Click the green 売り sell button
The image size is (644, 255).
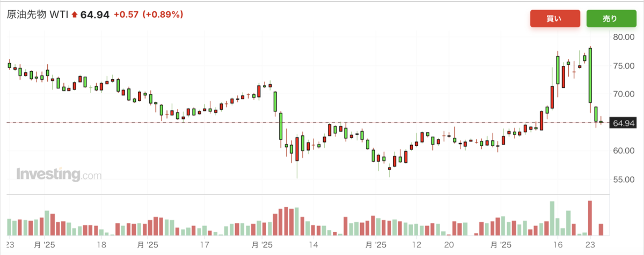pos(611,18)
